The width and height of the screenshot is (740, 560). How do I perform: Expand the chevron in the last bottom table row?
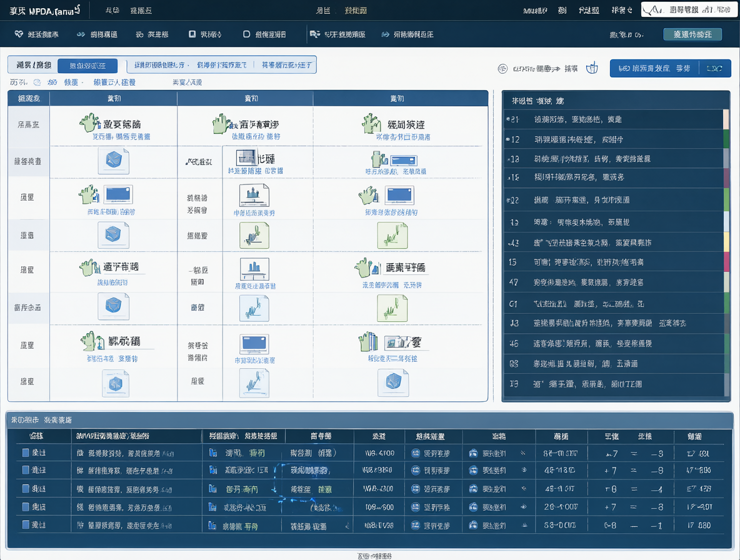pos(347,525)
